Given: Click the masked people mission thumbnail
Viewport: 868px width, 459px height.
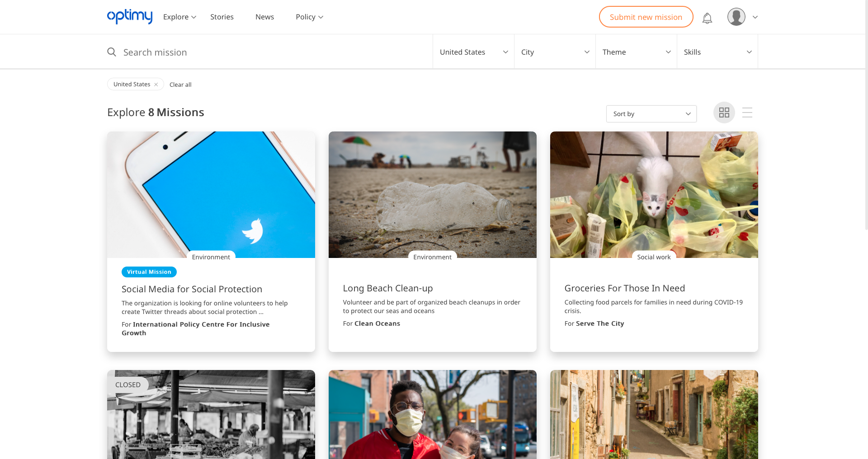Looking at the screenshot, I should (433, 415).
